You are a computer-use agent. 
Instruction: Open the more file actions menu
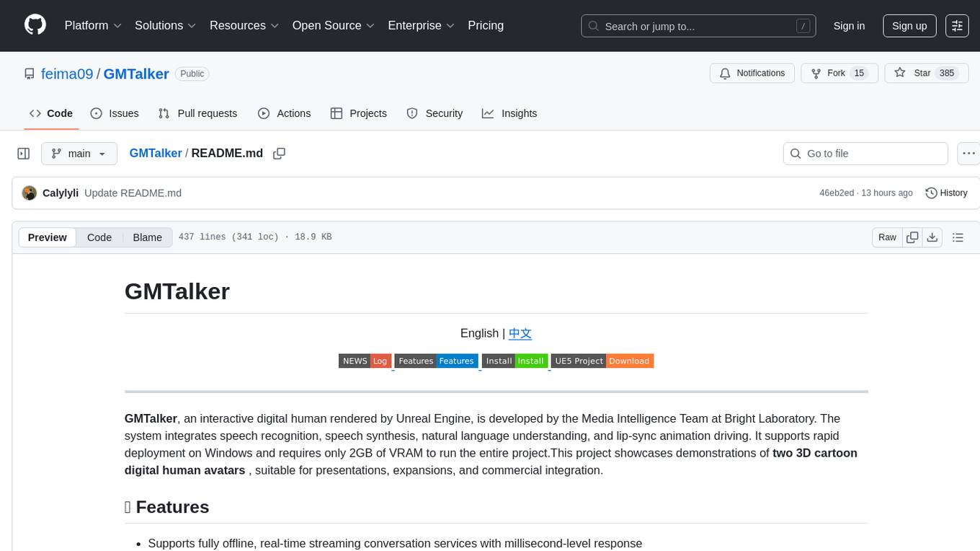click(968, 154)
